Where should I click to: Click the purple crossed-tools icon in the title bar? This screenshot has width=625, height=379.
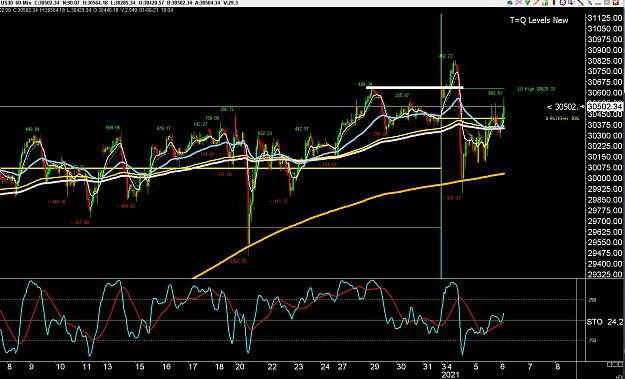click(x=519, y=3)
